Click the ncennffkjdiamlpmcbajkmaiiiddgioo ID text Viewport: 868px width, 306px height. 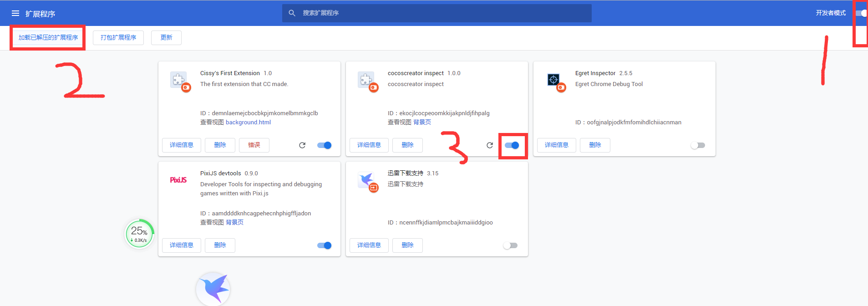(440, 223)
